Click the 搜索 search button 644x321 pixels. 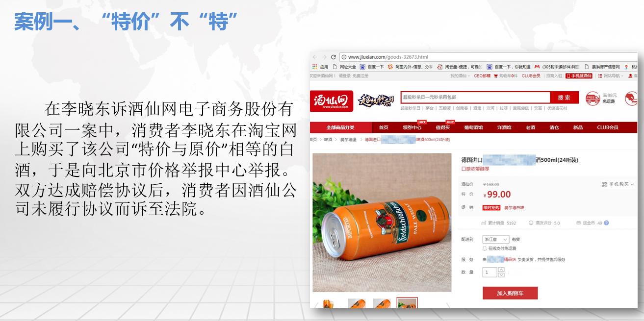tap(564, 97)
